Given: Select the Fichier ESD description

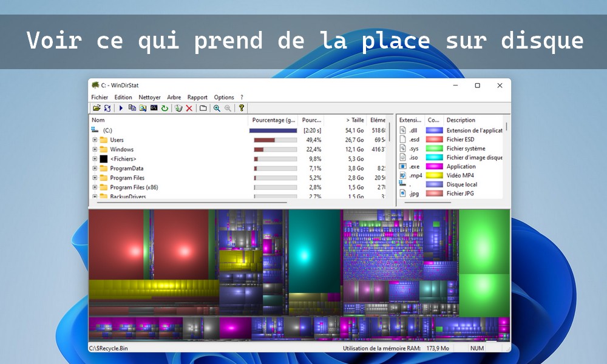Looking at the screenshot, I should pyautogui.click(x=460, y=140).
